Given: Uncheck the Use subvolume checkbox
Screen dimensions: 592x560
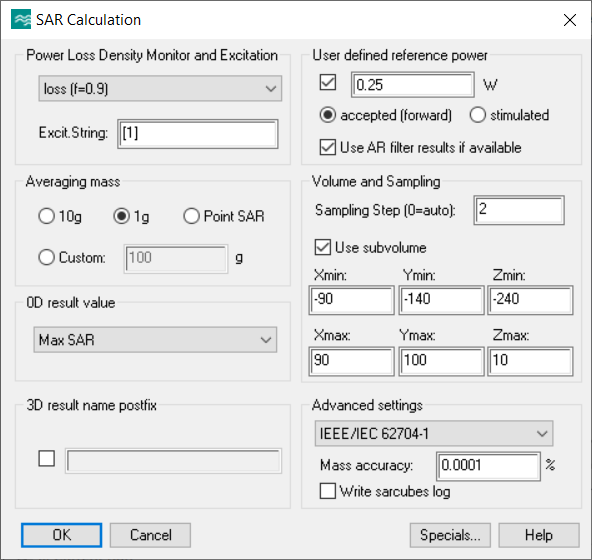Looking at the screenshot, I should [323, 248].
